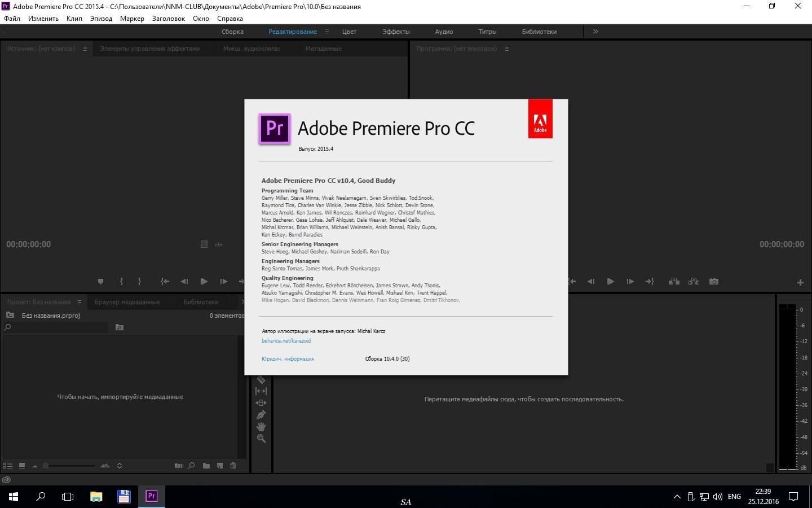Switch Project panel to icon view

[x=21, y=466]
